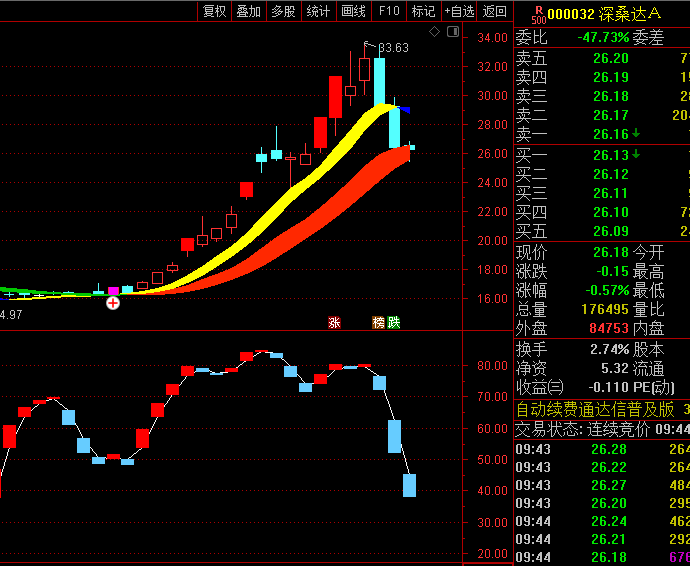Select 买四 price 26.10
This screenshot has width=690, height=566.
click(611, 212)
